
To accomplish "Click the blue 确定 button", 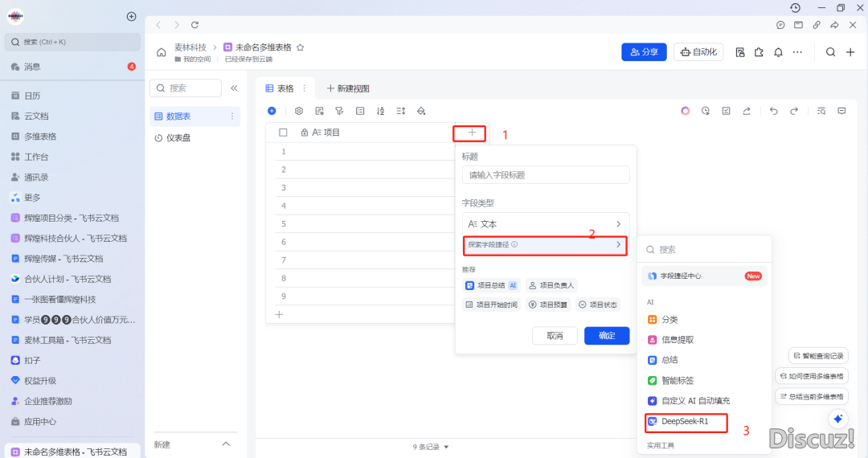I will click(606, 336).
